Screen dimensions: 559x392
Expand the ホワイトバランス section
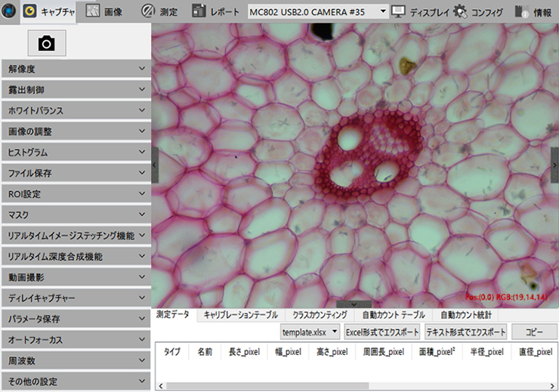[x=76, y=110]
